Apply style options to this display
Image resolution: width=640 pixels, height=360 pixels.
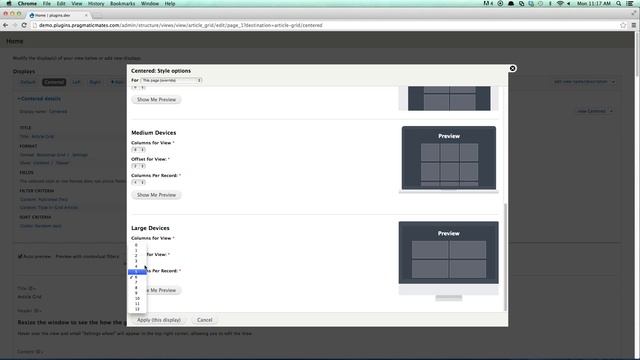pos(158,320)
